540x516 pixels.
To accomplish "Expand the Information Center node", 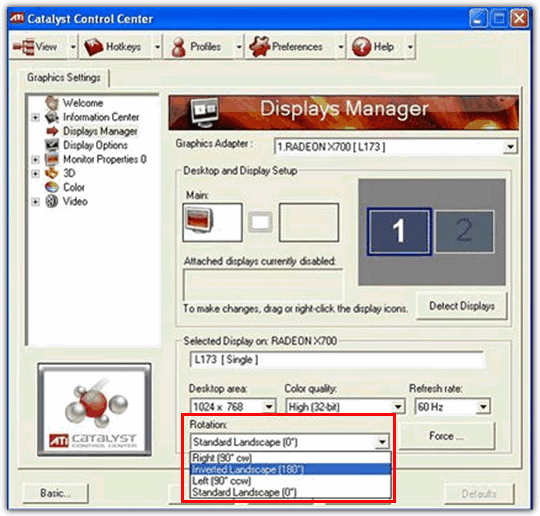I will 35,117.
